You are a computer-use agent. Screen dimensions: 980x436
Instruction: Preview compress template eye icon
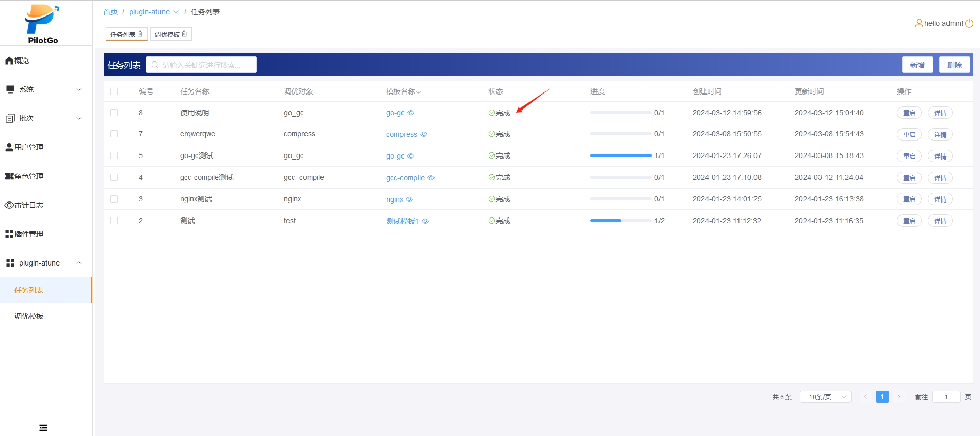click(424, 134)
